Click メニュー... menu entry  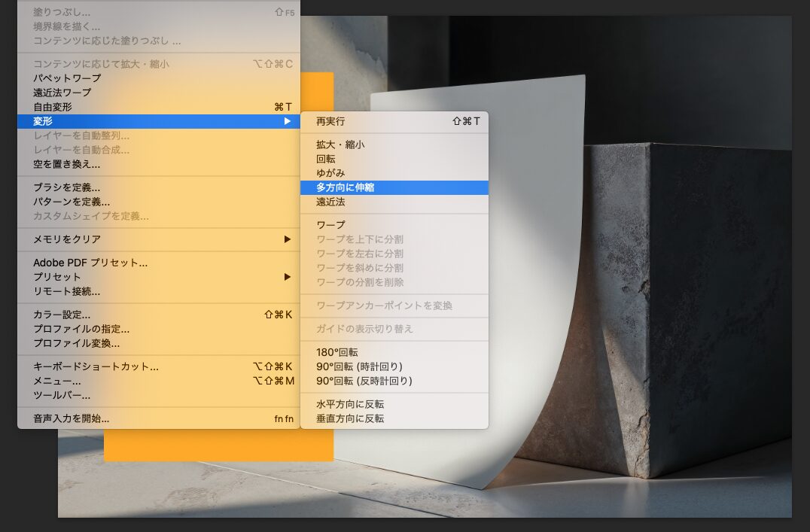tap(159, 382)
